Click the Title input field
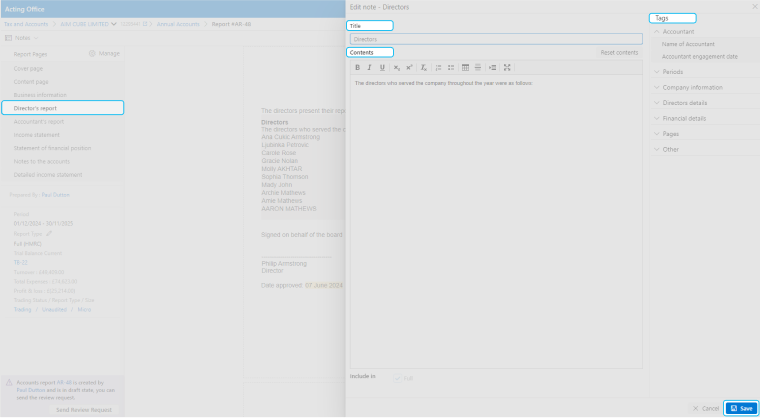The image size is (760, 418). (496, 39)
